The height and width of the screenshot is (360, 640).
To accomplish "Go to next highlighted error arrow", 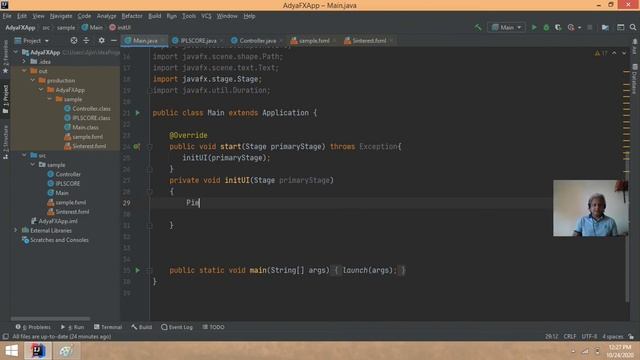I will coord(624,53).
